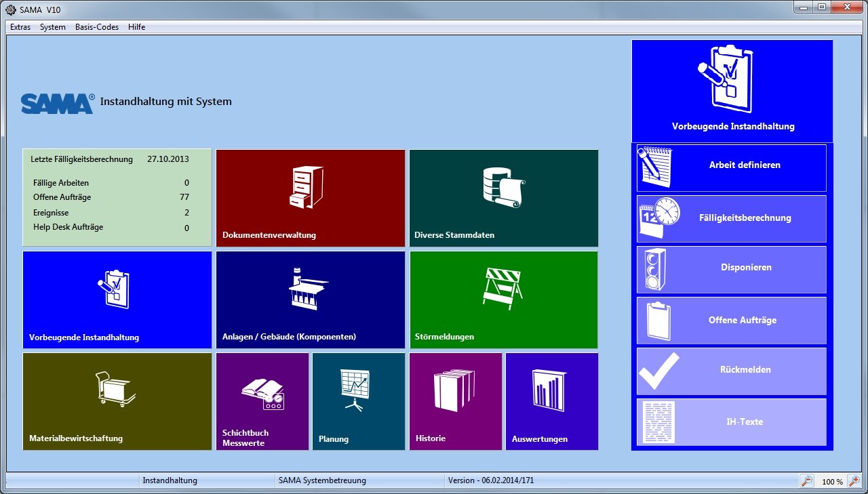Click the large clipboard icon heading the side panel
Screen dimensions: 868x494
coord(727,79)
